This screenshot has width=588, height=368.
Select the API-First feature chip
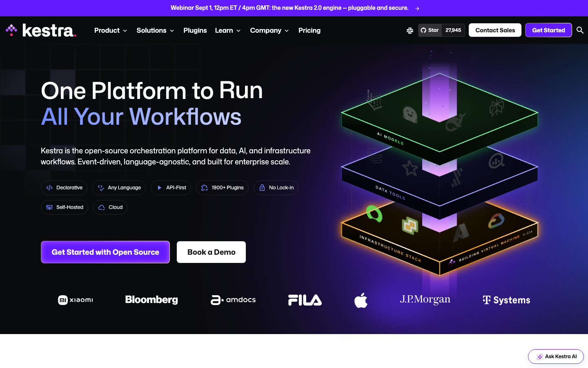tap(171, 188)
